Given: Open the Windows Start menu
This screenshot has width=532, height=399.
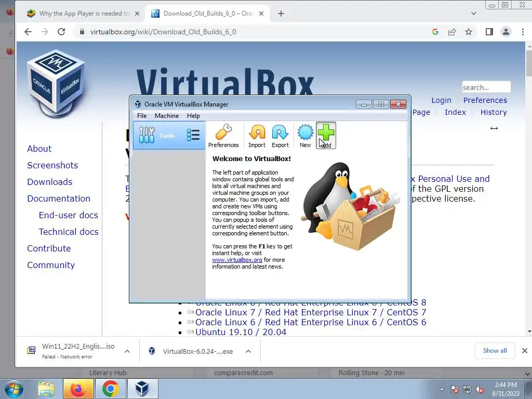Looking at the screenshot, I should pos(14,389).
